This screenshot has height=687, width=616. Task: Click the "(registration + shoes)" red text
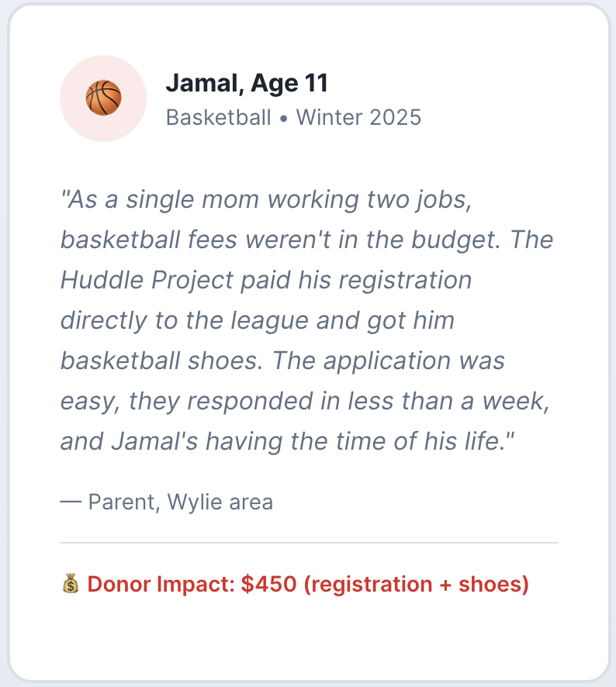pyautogui.click(x=416, y=584)
